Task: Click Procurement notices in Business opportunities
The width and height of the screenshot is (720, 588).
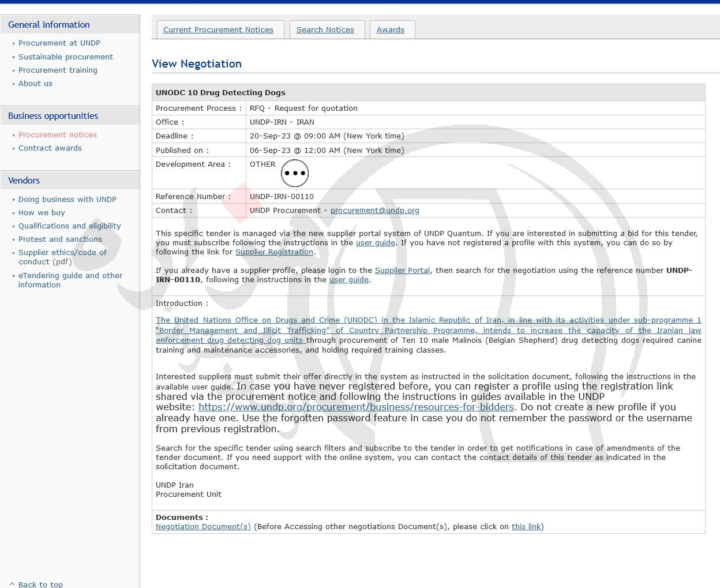Action: point(57,135)
